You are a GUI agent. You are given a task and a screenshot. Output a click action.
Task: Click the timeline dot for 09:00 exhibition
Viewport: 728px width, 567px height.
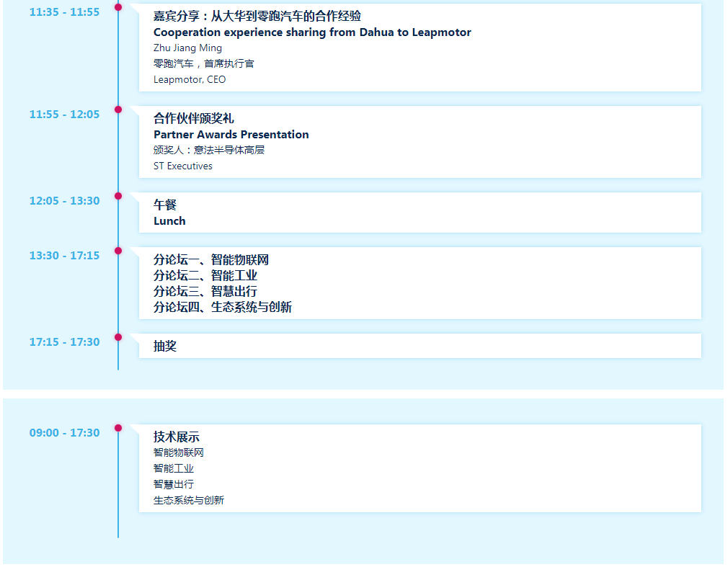tap(118, 428)
